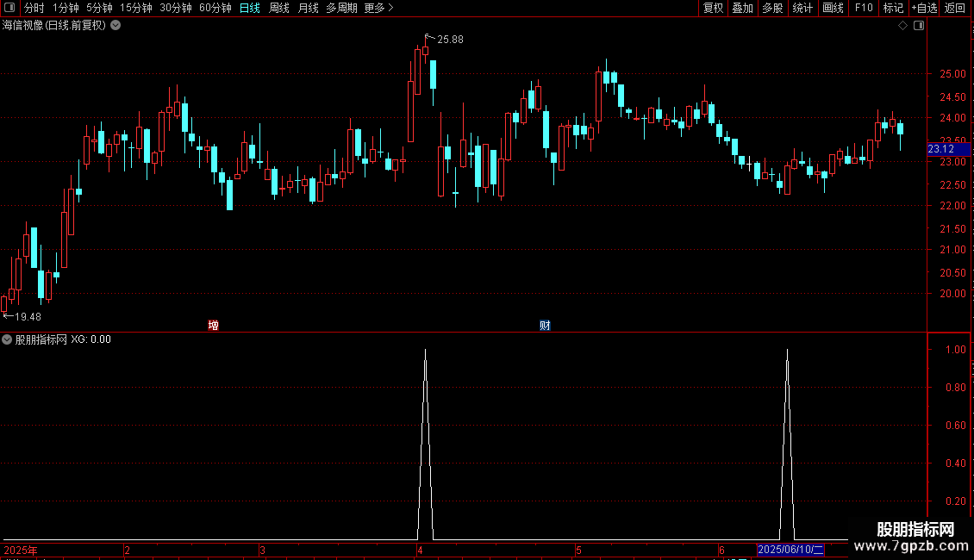Viewport: 974px width, 560px height.
Task: Click the 海信视像(日线.前复权) chart title
Action: (x=54, y=26)
